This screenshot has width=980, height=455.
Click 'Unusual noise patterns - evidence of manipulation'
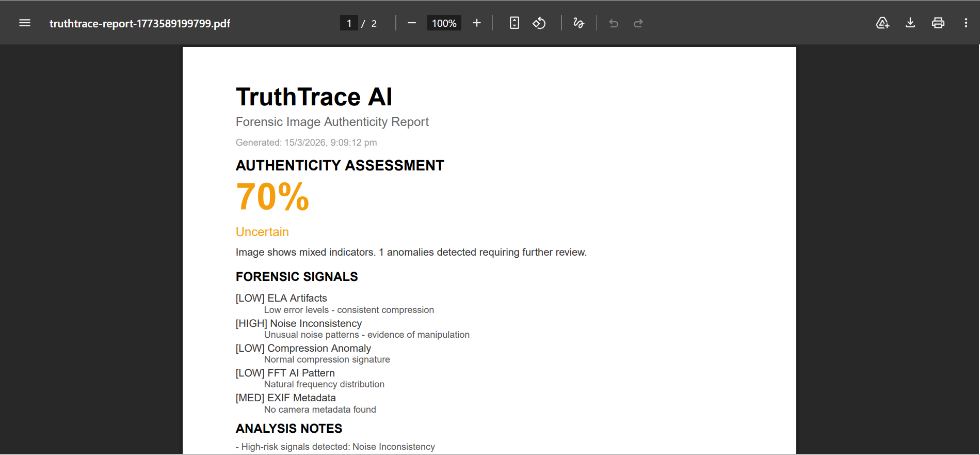coord(367,335)
